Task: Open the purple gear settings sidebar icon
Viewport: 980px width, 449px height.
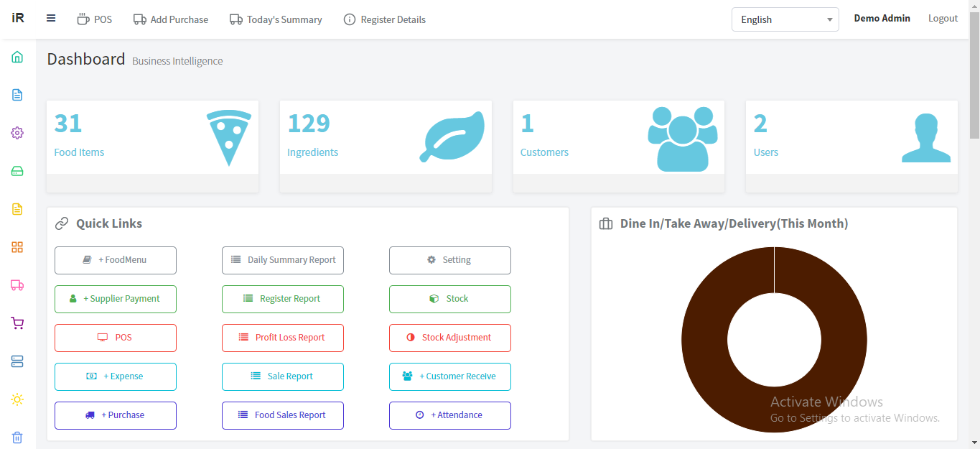Action: tap(17, 133)
